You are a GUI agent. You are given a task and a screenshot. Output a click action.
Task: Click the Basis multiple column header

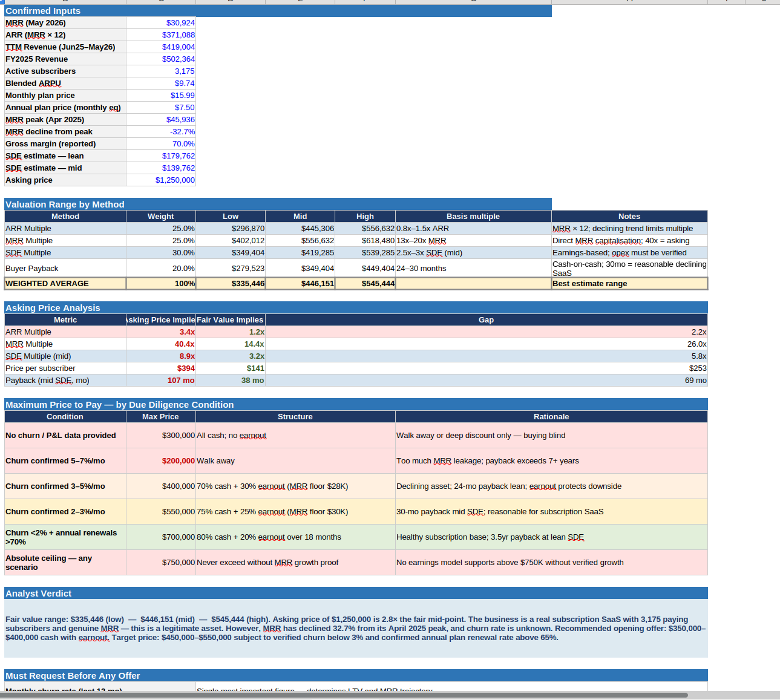(473, 217)
